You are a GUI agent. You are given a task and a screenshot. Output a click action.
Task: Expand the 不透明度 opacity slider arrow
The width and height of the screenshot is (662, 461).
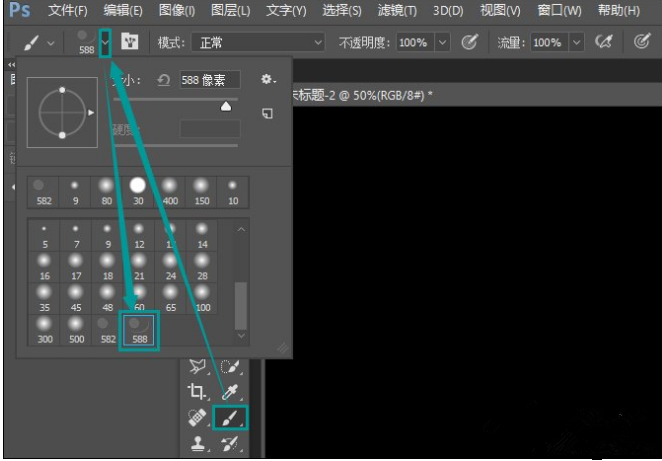442,43
